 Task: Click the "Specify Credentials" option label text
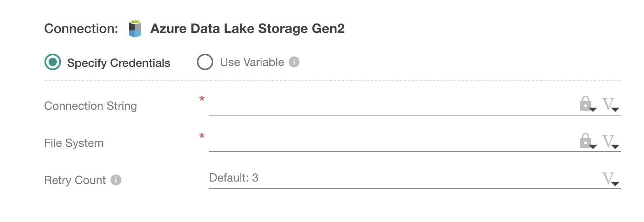click(119, 63)
